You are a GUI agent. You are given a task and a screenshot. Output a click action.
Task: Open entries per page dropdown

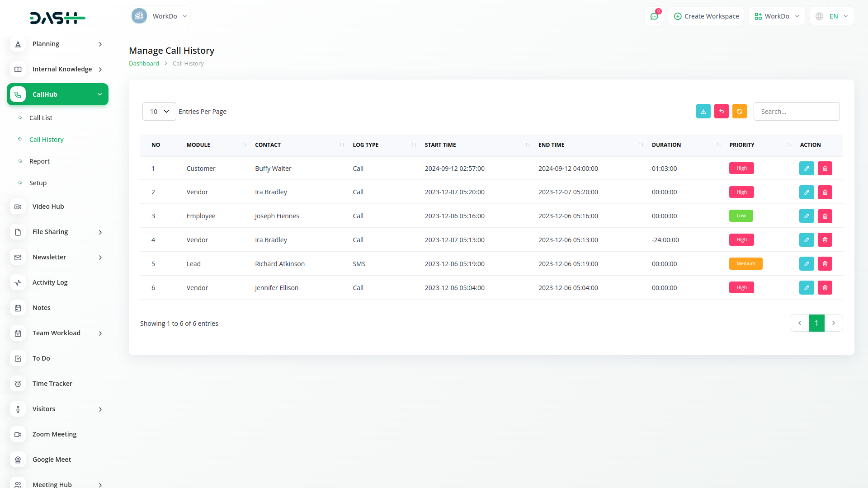click(x=159, y=112)
